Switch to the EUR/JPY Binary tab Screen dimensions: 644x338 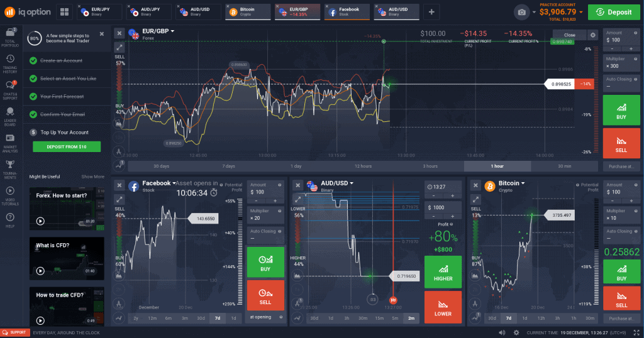pos(99,12)
